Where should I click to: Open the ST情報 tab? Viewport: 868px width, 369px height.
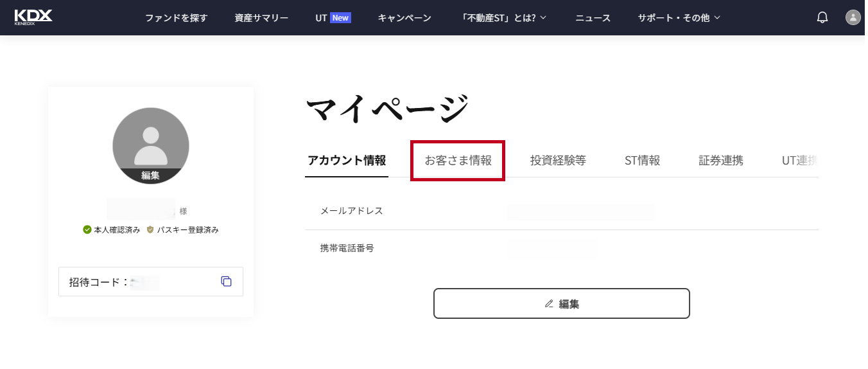point(642,161)
